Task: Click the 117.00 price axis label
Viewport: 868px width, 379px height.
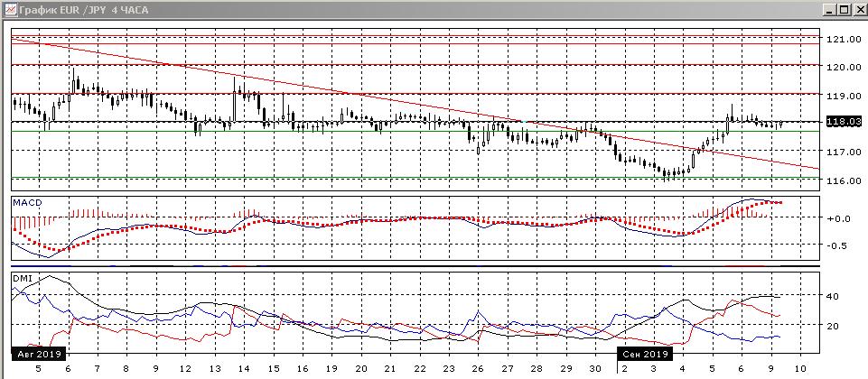Action: pyautogui.click(x=844, y=152)
